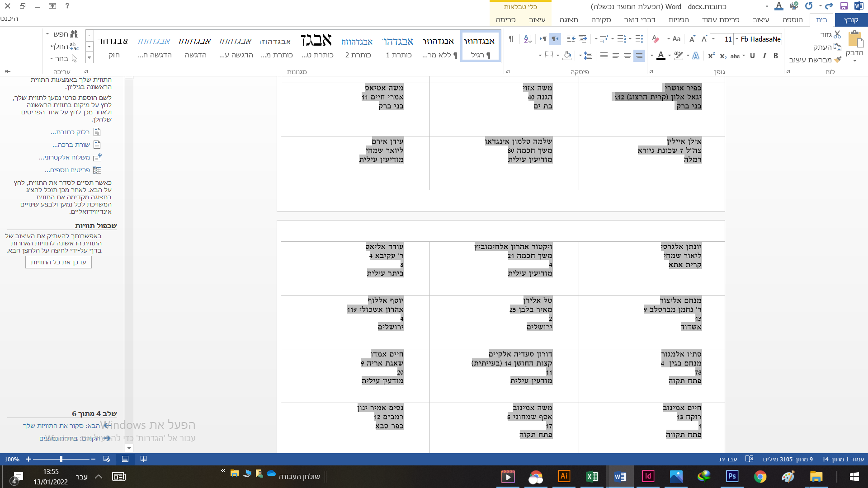This screenshot has height=488, width=868.
Task: Apply Italic formatting
Action: pos(764,56)
